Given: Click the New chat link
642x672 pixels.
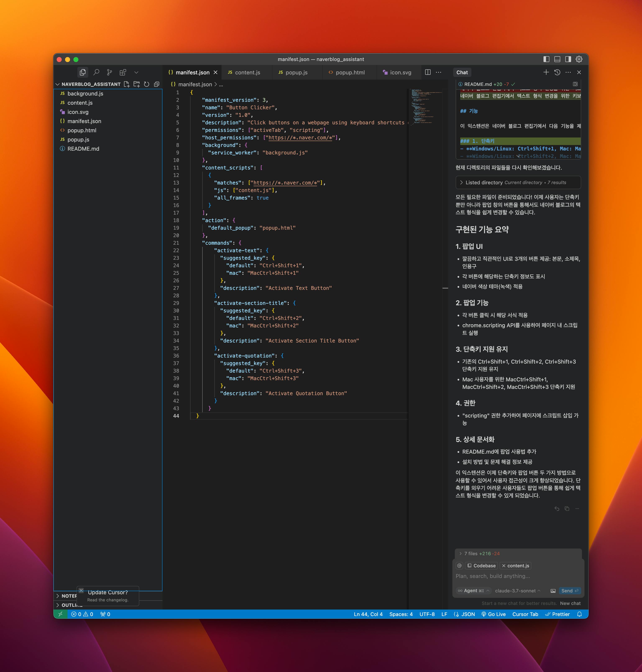Looking at the screenshot, I should pyautogui.click(x=570, y=603).
